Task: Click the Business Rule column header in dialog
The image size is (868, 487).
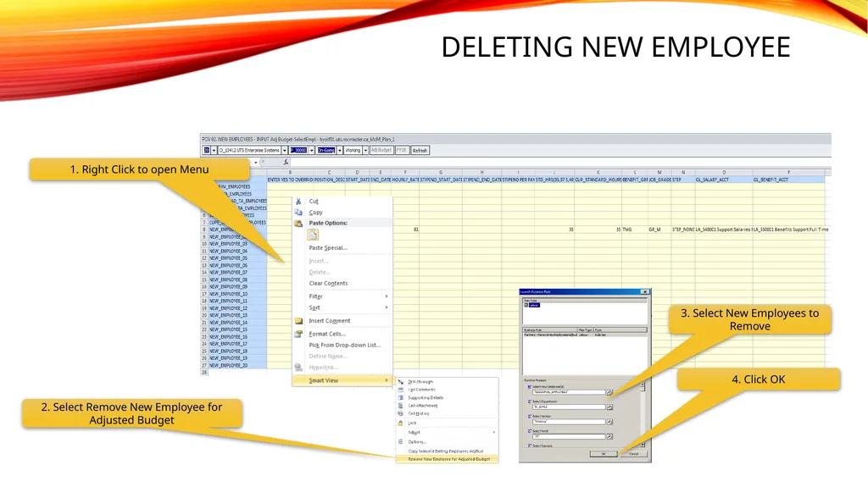Action: [549, 329]
